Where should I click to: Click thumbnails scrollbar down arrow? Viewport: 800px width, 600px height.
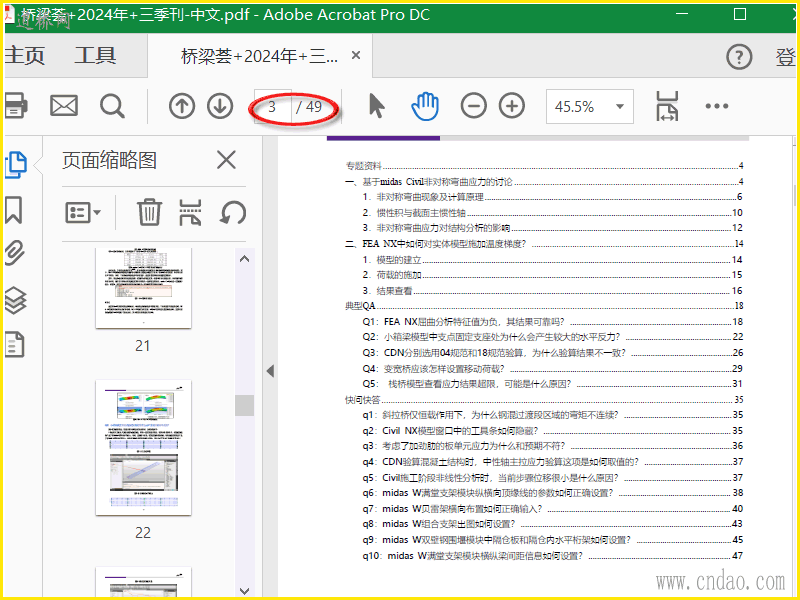coord(244,591)
